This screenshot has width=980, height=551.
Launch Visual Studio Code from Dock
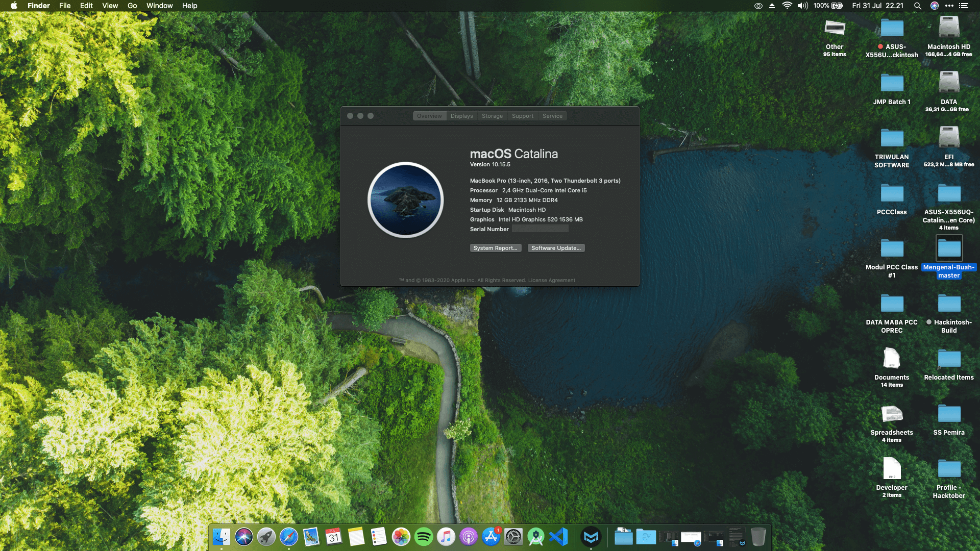pyautogui.click(x=558, y=537)
